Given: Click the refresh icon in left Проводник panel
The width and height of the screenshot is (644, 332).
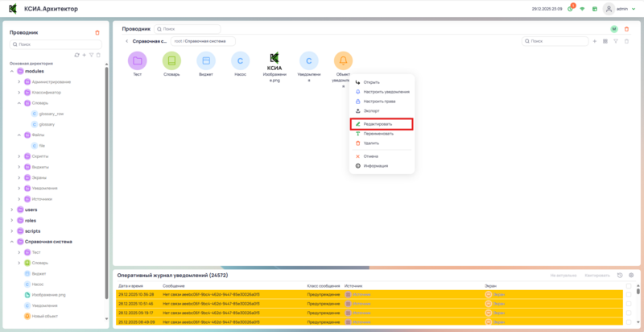Looking at the screenshot, I should pos(76,55).
